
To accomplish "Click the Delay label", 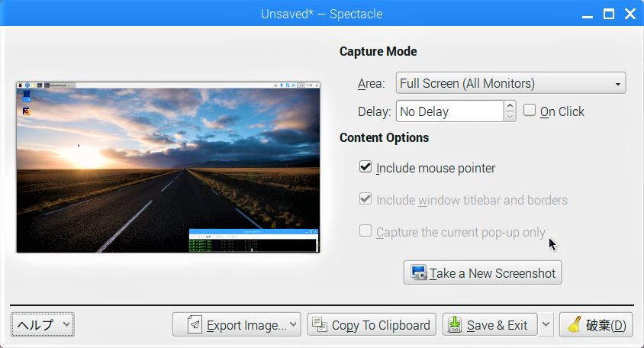I will coord(374,111).
